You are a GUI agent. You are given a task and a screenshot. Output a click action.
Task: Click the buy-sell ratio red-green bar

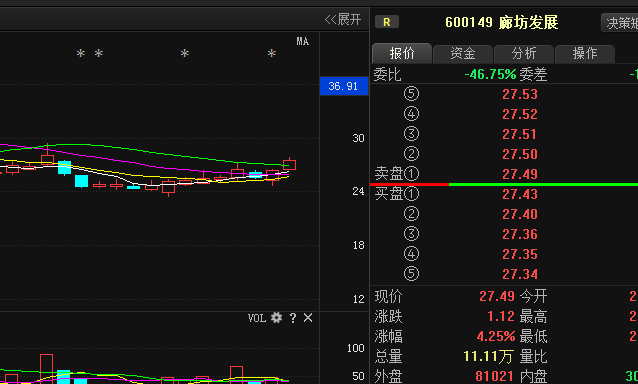[x=504, y=184]
